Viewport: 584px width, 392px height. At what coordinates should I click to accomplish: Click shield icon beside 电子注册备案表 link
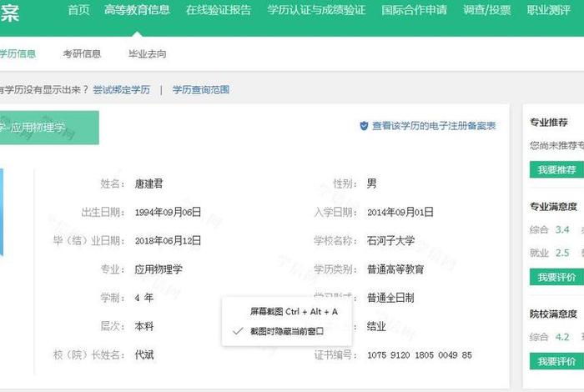(x=364, y=126)
